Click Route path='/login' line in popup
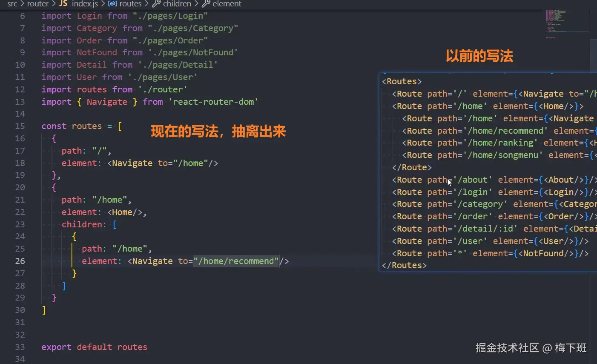 494,192
